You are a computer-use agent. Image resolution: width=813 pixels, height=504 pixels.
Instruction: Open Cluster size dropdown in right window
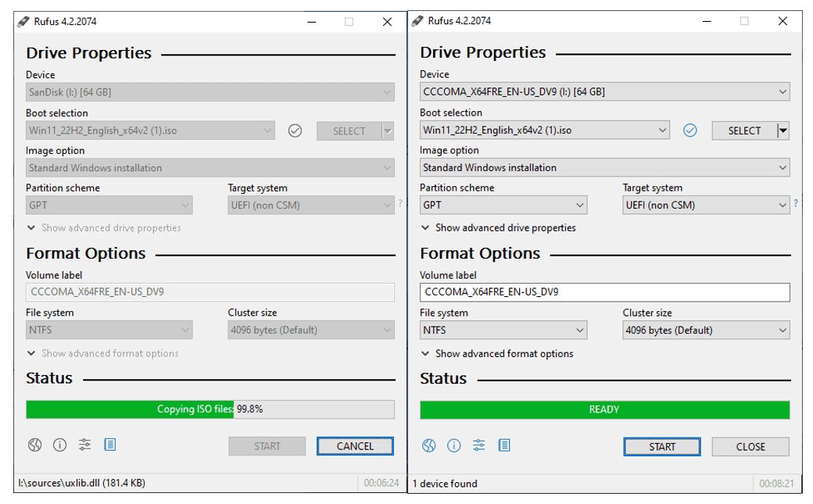click(706, 330)
